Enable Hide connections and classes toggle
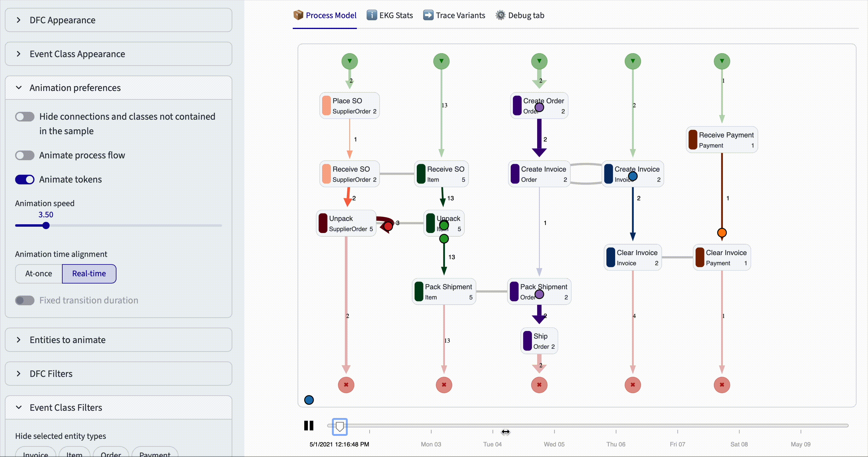The height and width of the screenshot is (457, 868). coord(25,117)
